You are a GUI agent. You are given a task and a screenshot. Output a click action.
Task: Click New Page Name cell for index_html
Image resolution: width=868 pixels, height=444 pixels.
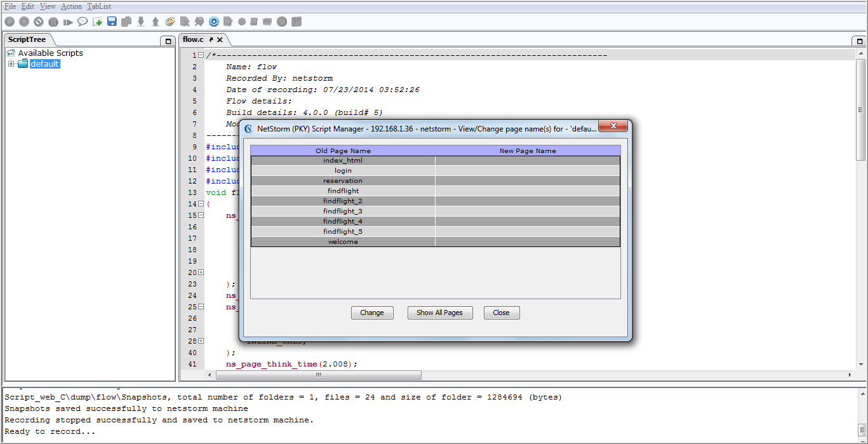point(528,161)
